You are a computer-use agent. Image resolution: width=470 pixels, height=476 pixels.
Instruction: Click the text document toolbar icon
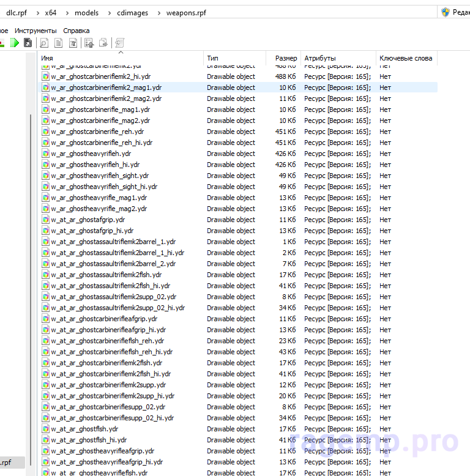tap(58, 43)
